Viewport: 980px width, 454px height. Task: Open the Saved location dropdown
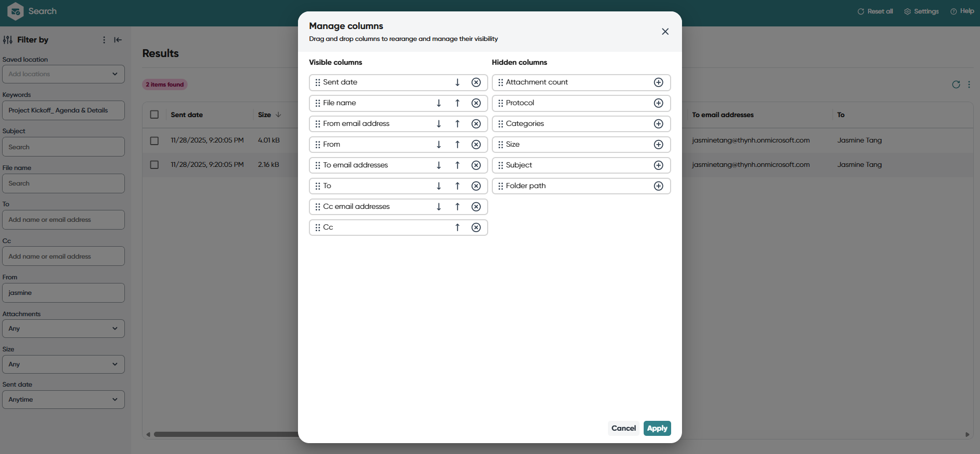pos(63,74)
